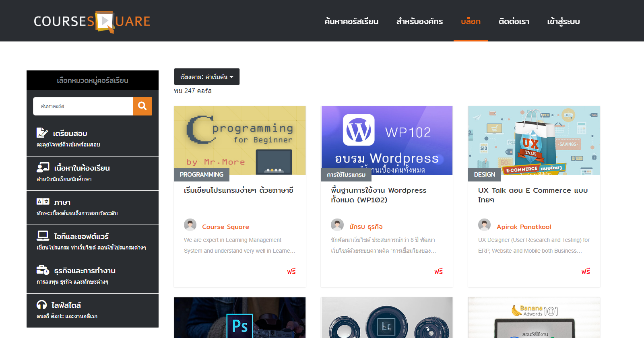Click instructor name Course Square
Image resolution: width=644 pixels, height=338 pixels.
point(225,227)
